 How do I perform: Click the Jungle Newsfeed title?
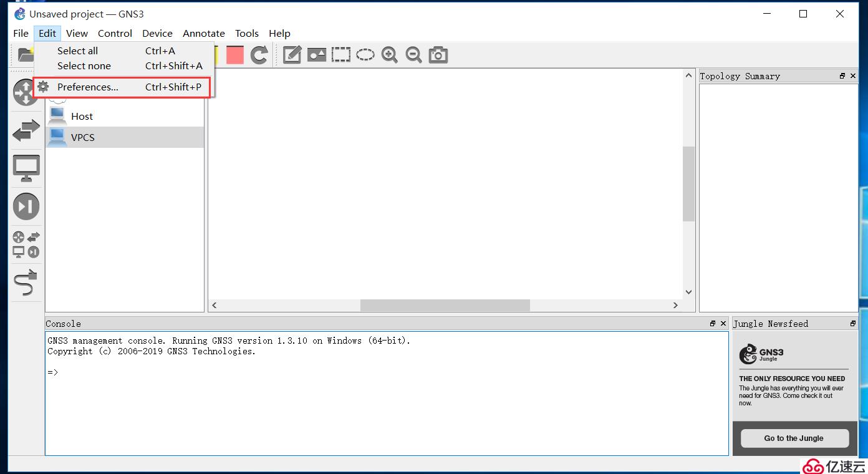point(771,324)
